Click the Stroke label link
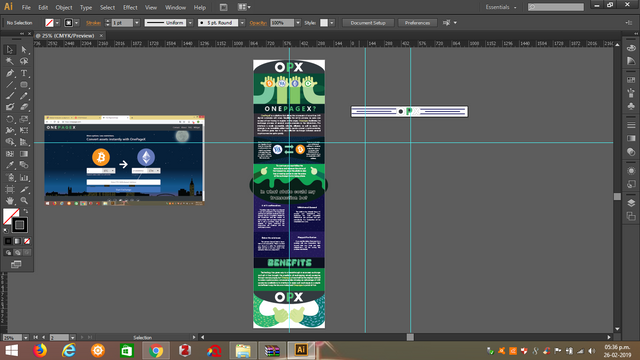The image size is (640, 360). coord(93,23)
